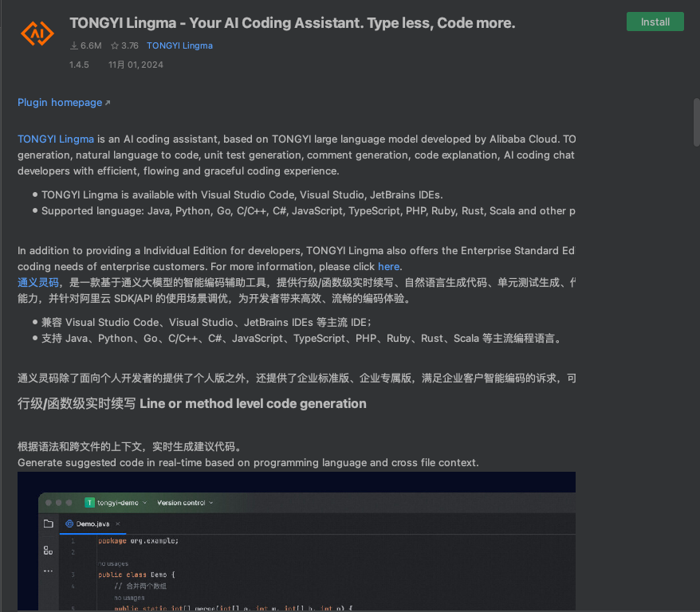Open the 通义灵码 link in the Chinese description
Screen dimensions: 700x612
[38, 283]
